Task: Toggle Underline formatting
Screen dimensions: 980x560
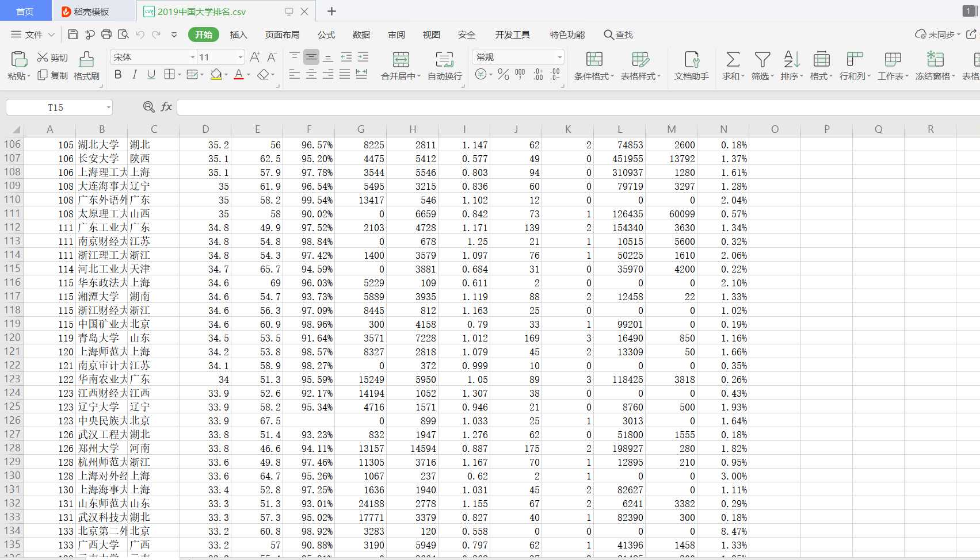Action: [x=151, y=74]
